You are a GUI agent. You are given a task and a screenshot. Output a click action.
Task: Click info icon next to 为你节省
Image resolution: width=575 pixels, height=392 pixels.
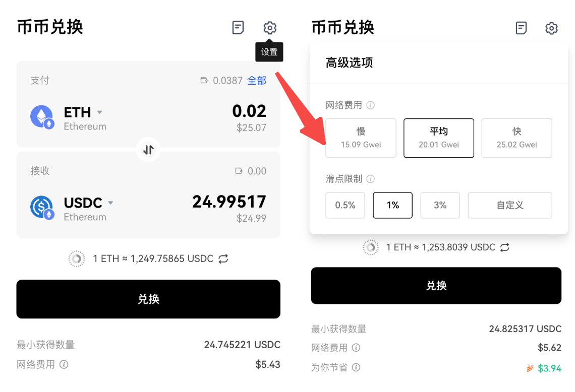tap(356, 367)
